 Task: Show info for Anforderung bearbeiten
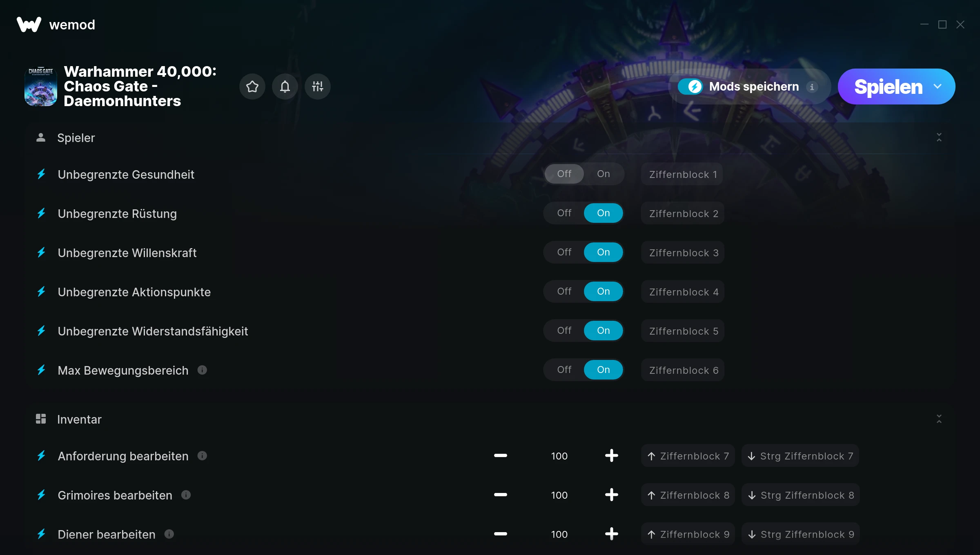[x=202, y=456]
